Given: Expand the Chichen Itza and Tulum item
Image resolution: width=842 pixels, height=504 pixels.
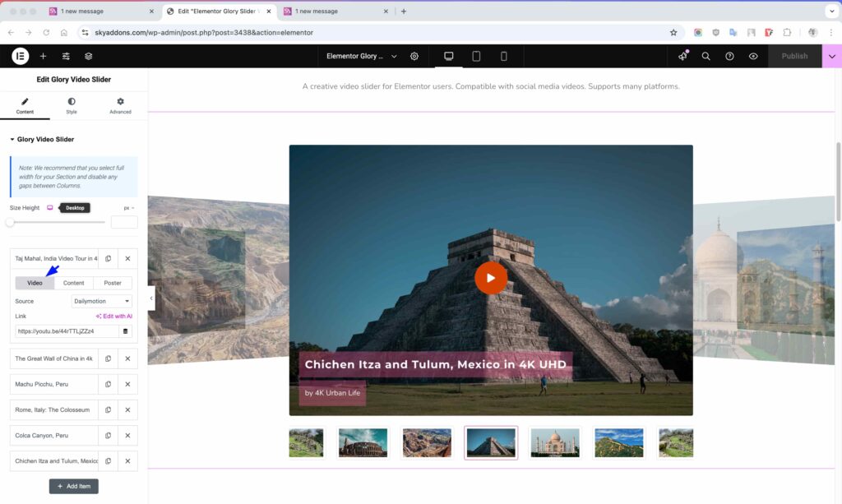Looking at the screenshot, I should 54,461.
